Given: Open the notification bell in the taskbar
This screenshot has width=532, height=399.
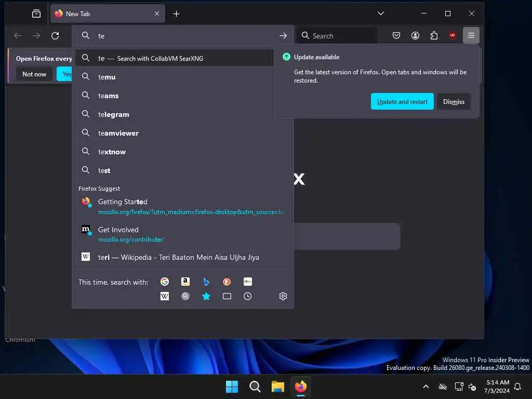Looking at the screenshot, I should pos(517,387).
